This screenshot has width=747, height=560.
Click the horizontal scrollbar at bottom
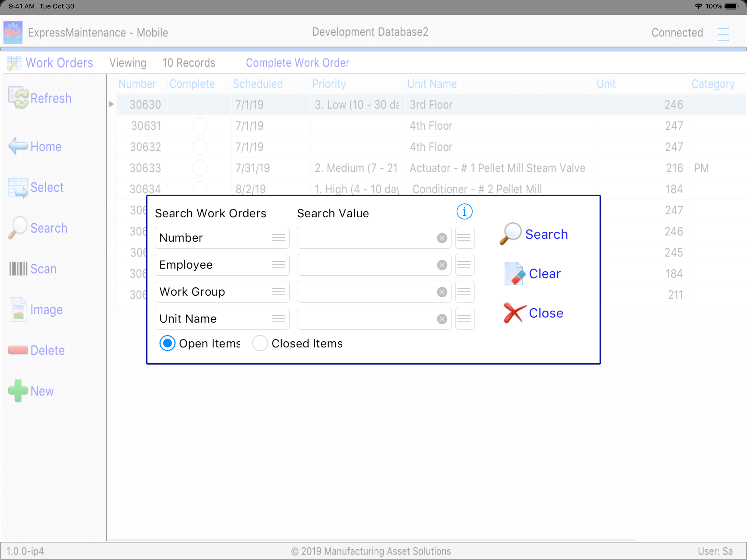click(x=372, y=540)
